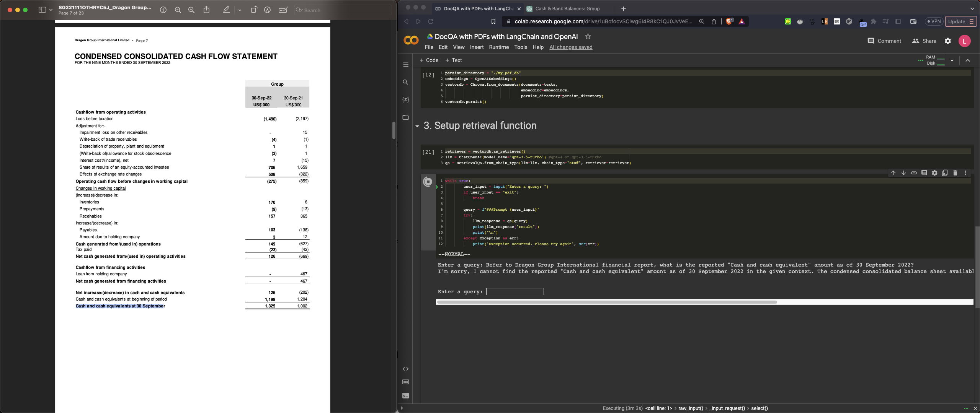
Task: Open the RAM and Disk dropdown arrow
Action: tap(952, 60)
